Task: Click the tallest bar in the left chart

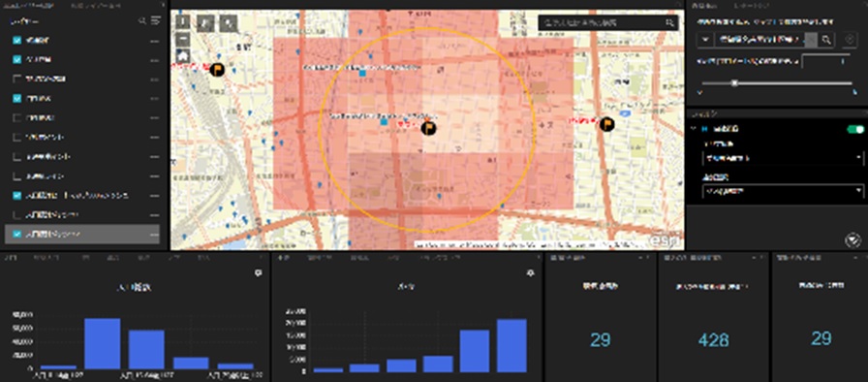Action: (103, 344)
